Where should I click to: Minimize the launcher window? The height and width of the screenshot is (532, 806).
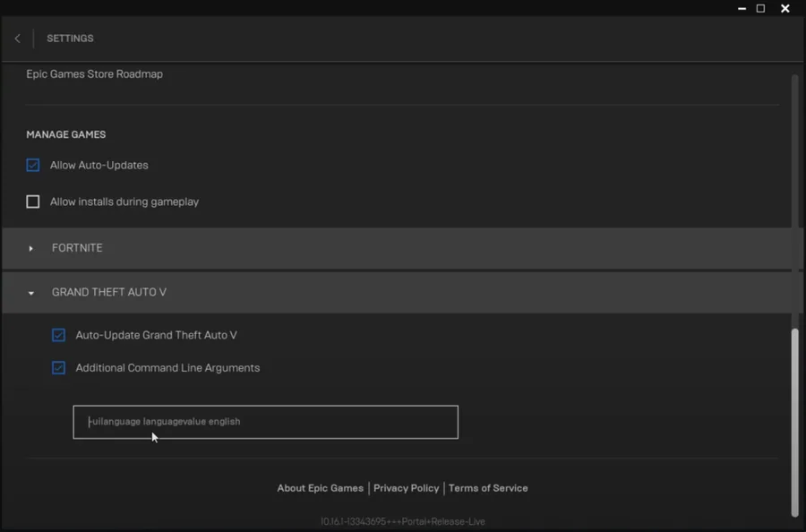[742, 9]
